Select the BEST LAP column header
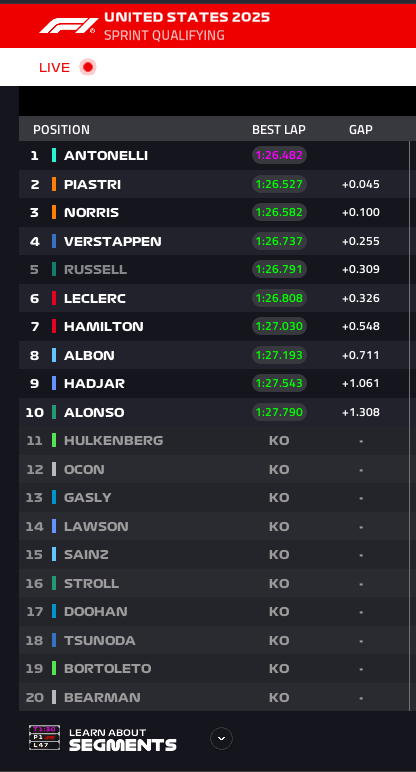This screenshot has width=416, height=772. [x=279, y=129]
